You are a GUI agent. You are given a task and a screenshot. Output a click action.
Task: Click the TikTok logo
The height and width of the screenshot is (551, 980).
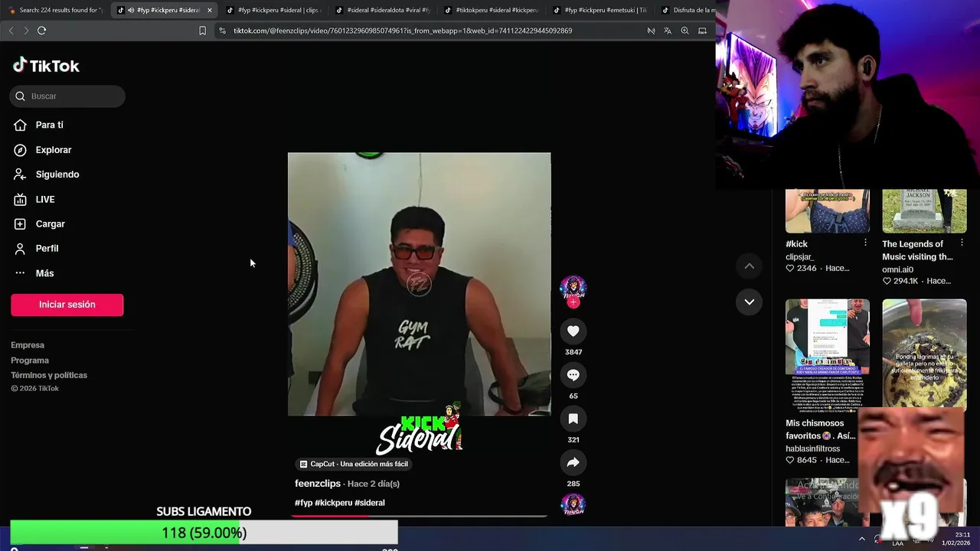pyautogui.click(x=46, y=66)
